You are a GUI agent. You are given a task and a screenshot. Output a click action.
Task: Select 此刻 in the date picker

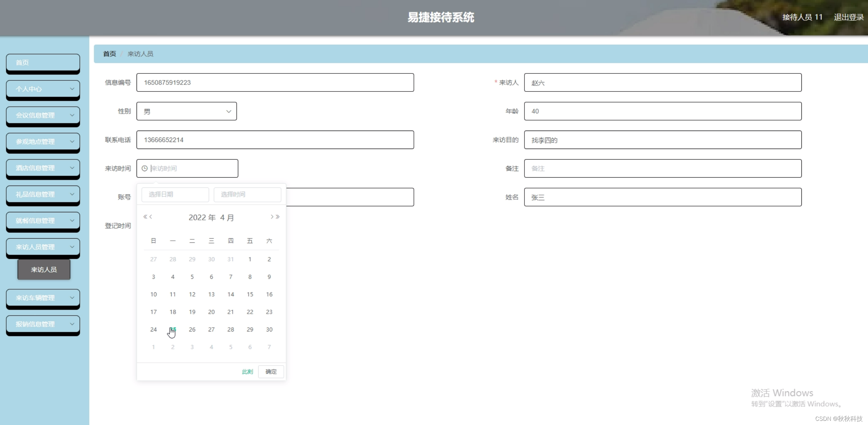pyautogui.click(x=247, y=371)
